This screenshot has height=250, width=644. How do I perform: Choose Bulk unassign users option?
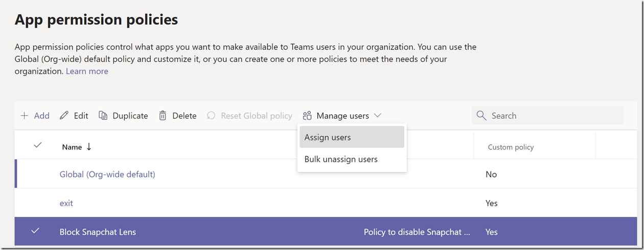[341, 159]
